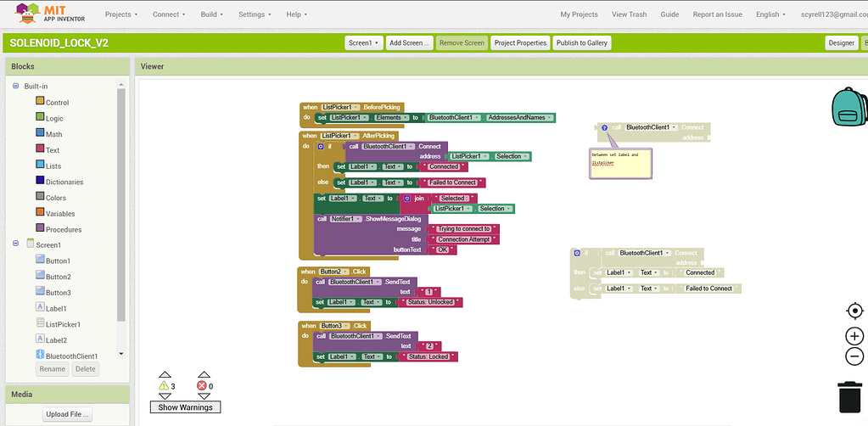The image size is (868, 426).
Task: Open the English language dropdown
Action: click(770, 14)
